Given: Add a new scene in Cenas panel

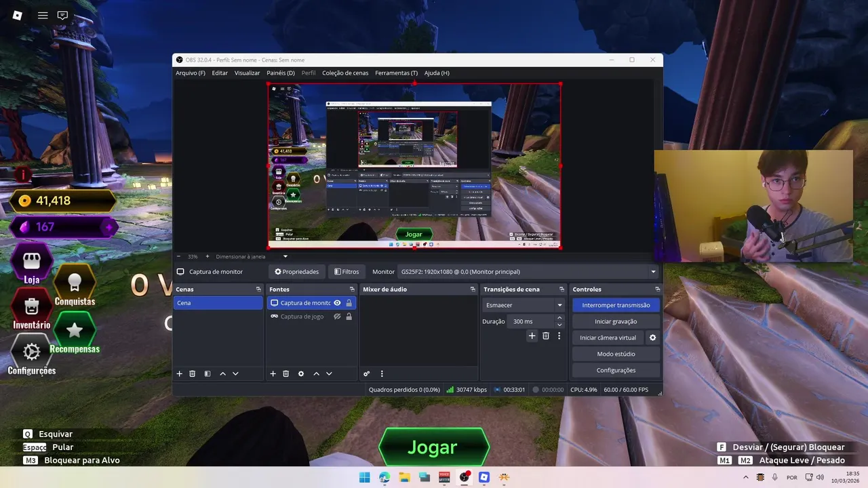Looking at the screenshot, I should pos(180,373).
